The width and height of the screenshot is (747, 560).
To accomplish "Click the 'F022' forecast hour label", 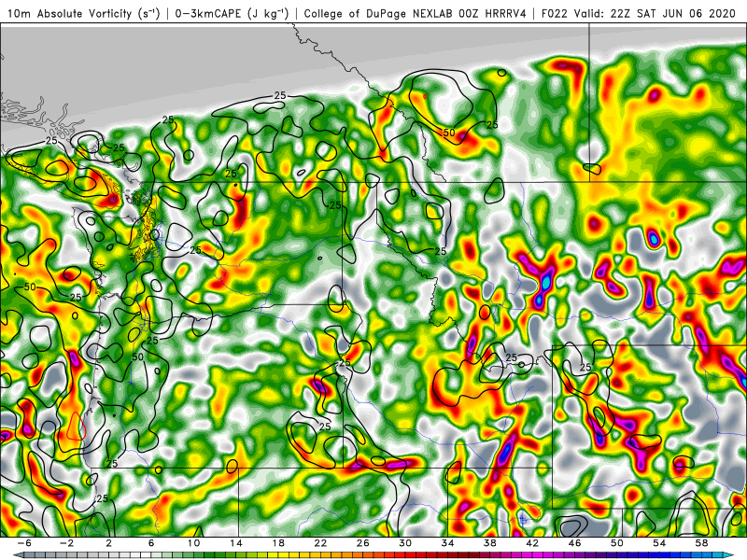I will pyautogui.click(x=555, y=13).
